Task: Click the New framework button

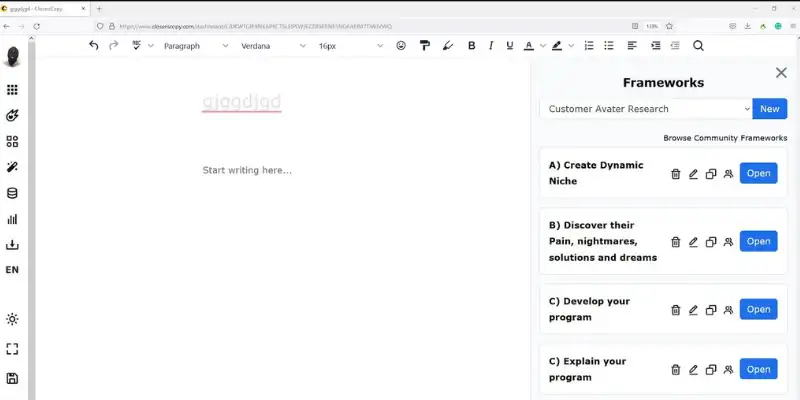Action: [769, 109]
